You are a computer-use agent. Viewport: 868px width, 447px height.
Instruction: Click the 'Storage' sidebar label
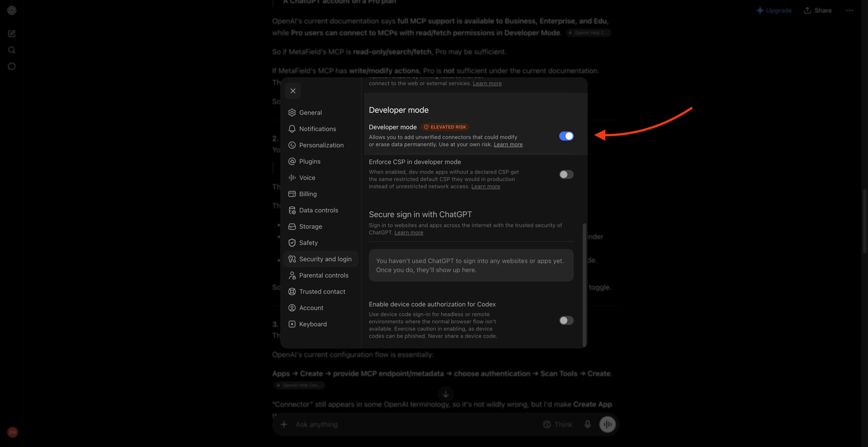(x=311, y=226)
